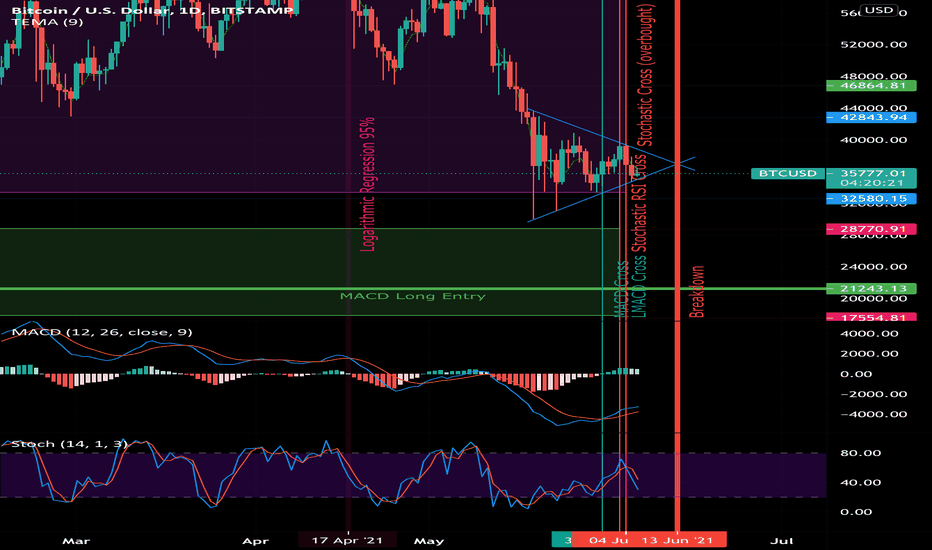Click the Jul label on time axis
932x550 pixels.
782,541
